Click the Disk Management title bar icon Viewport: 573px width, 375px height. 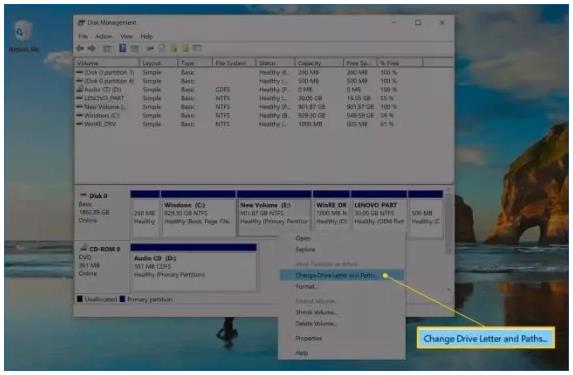point(81,23)
